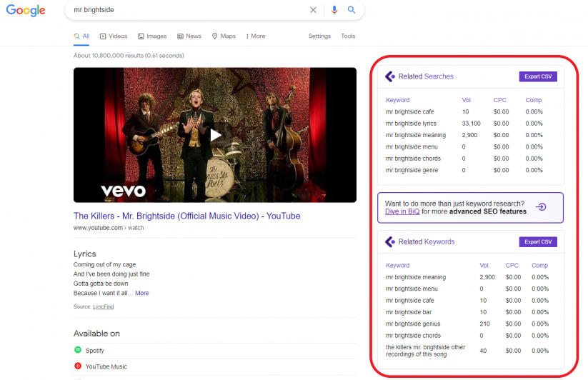The image size is (588, 380).
Task: Open search Tools
Action: point(348,36)
